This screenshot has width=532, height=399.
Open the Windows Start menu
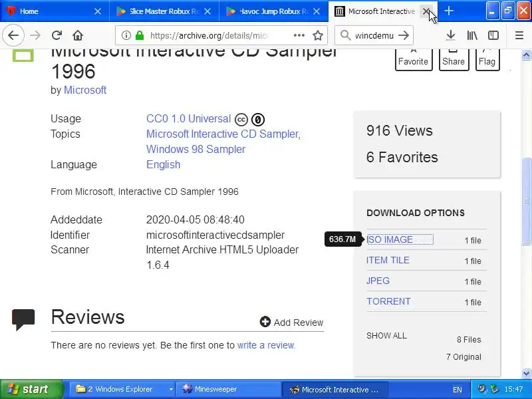tap(32, 389)
